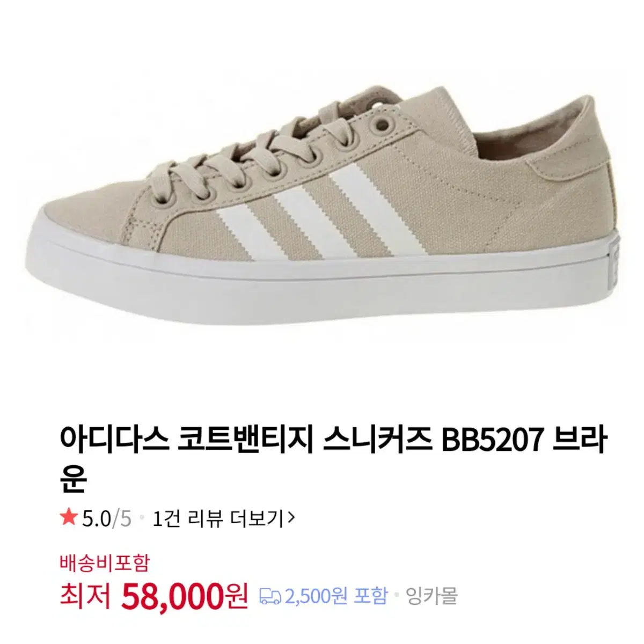Select the 58,000원 lowest price
Viewport: 644px width, 644px height.
point(185,596)
